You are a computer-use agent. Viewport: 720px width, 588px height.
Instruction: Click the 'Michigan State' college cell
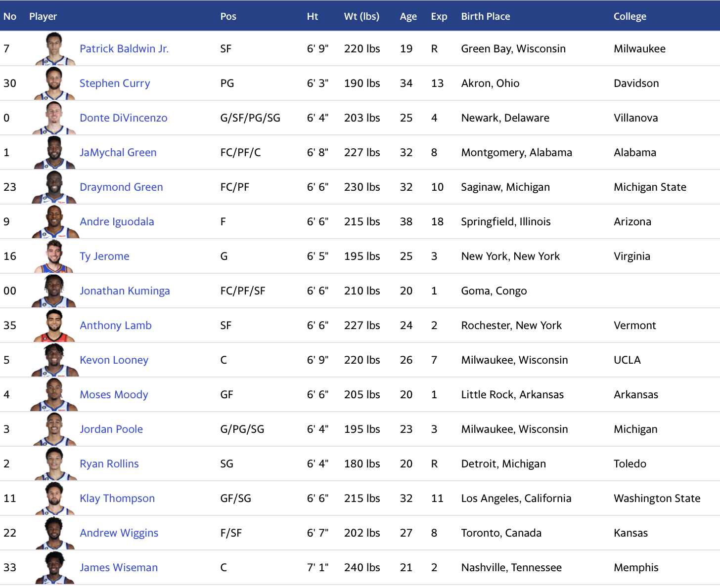pos(650,187)
